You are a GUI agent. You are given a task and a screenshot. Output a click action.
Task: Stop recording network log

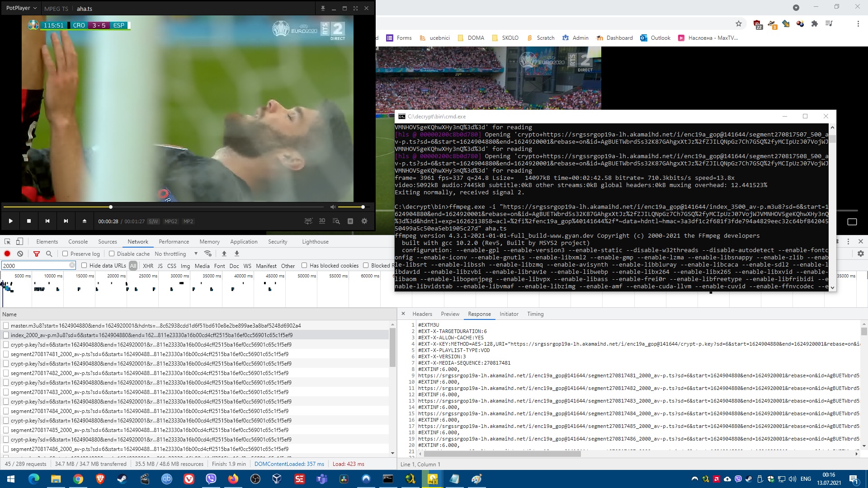point(7,254)
